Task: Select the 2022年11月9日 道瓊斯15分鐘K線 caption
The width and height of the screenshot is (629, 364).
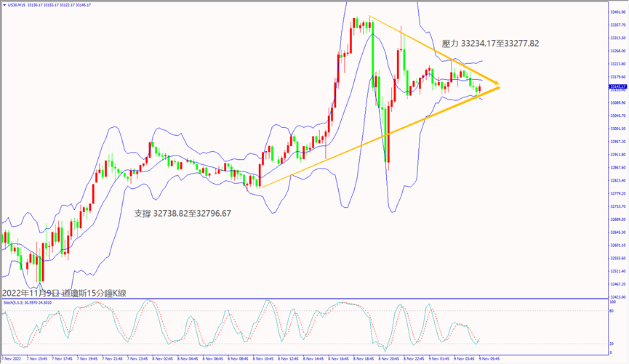Action: 64,293
